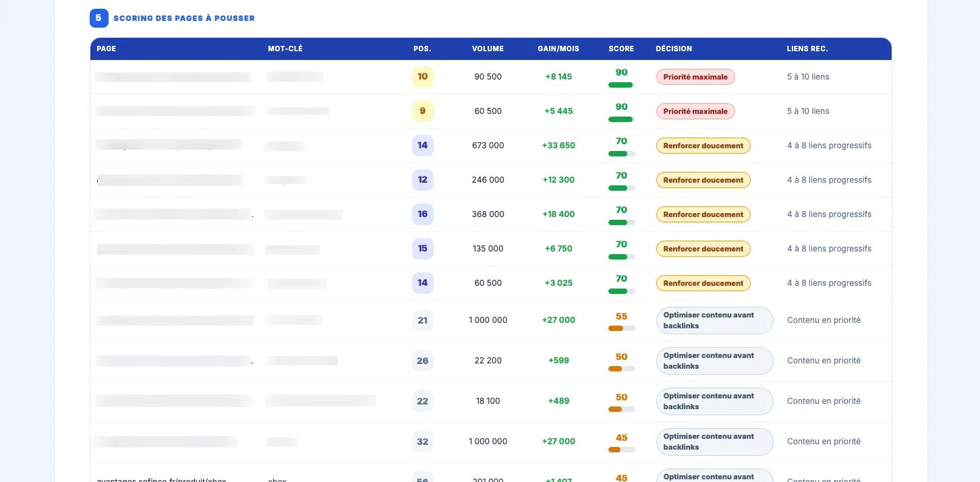The image size is (980, 482).
Task: Select the grey position 21 badge
Action: (423, 320)
